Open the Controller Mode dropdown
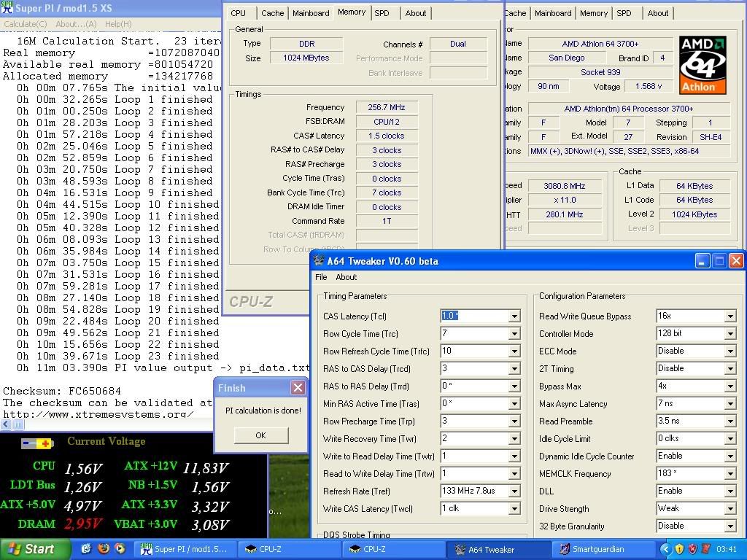This screenshot has width=747, height=560. tap(730, 334)
